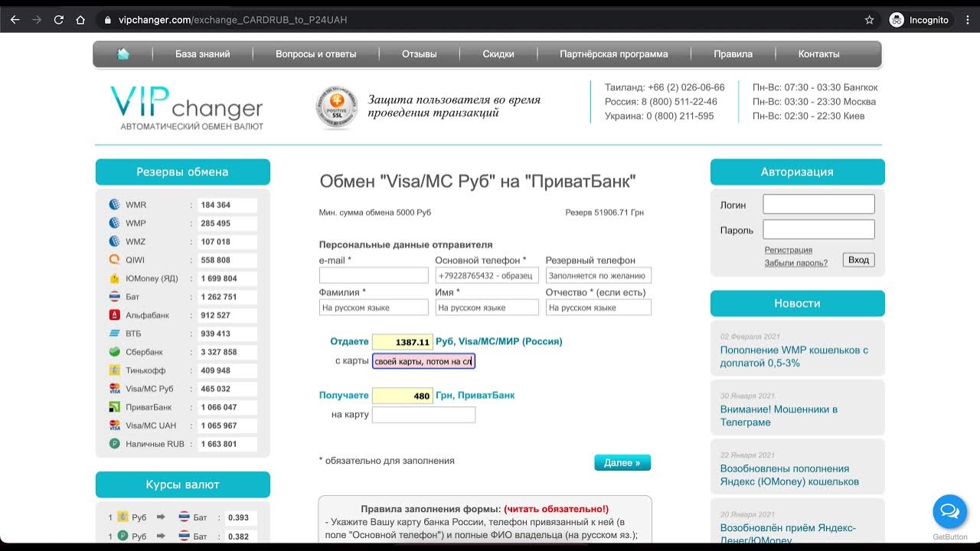Click the QIWI reserve icon
The width and height of the screenshot is (980, 551).
[114, 260]
